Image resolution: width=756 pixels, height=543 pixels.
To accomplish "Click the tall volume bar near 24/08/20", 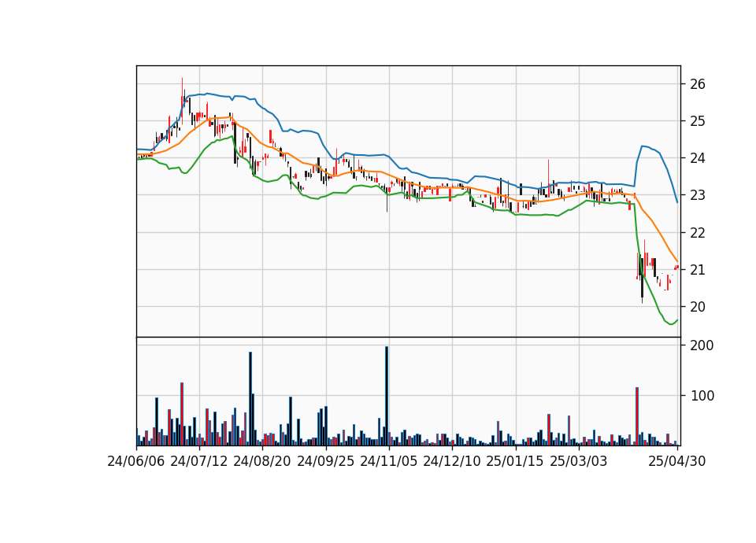I will (250, 398).
